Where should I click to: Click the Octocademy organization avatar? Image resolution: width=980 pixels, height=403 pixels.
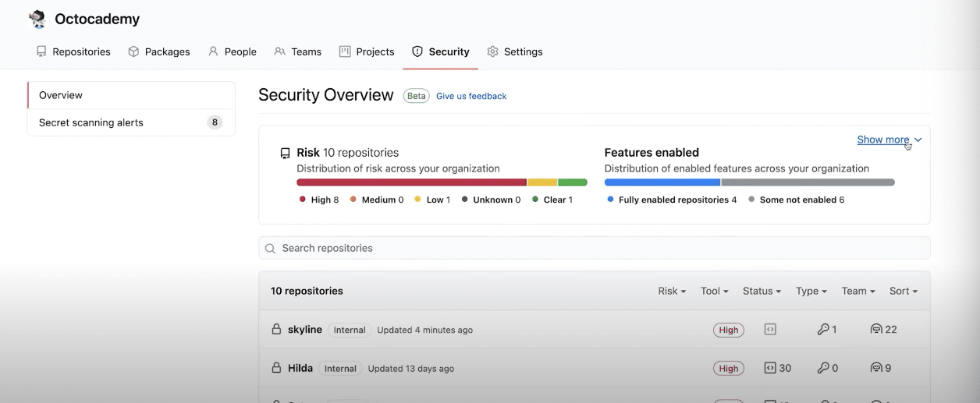coord(37,19)
